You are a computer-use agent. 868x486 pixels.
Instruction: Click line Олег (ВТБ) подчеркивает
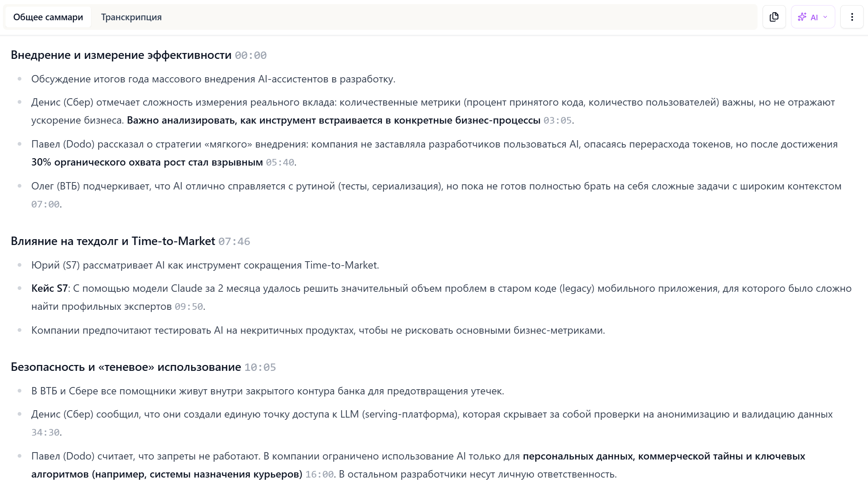(436, 195)
